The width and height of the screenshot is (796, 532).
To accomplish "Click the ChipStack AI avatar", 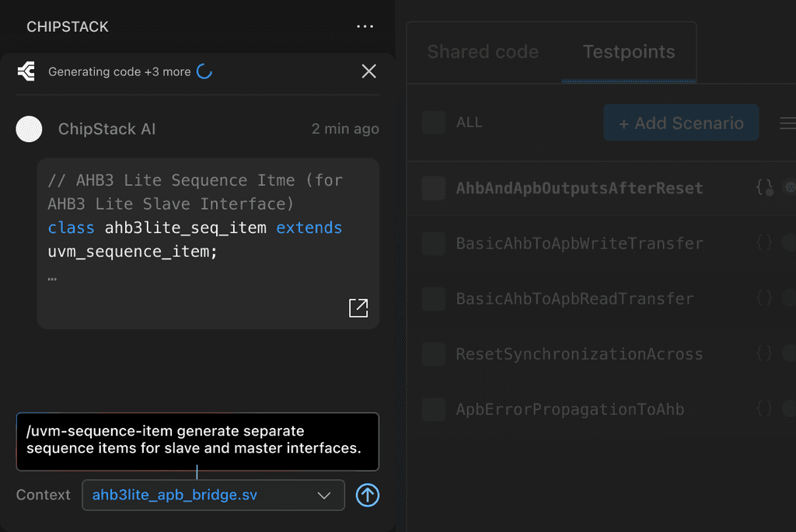I will coord(30,129).
